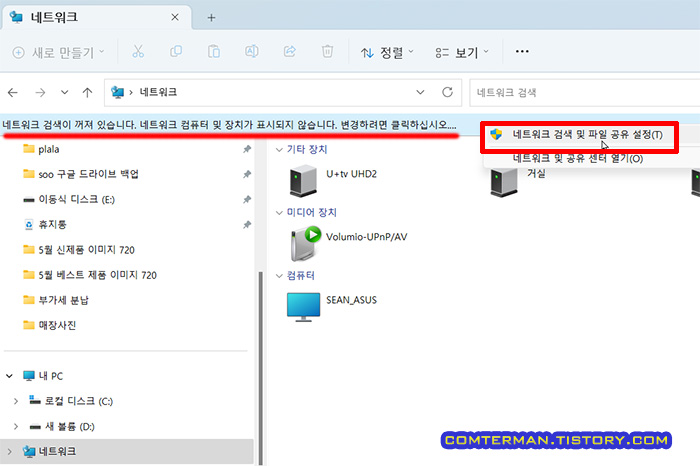Go up one level with up arrow
Image resolution: width=700 pixels, height=466 pixels.
(88, 92)
